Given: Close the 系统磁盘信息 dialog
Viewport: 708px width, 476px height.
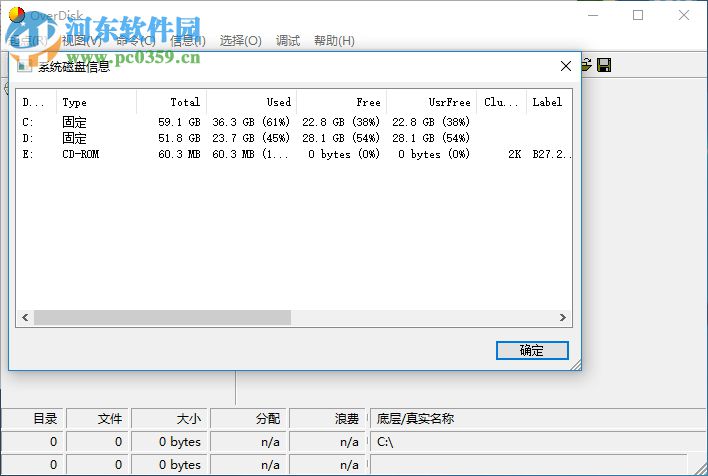Looking at the screenshot, I should coord(565,66).
